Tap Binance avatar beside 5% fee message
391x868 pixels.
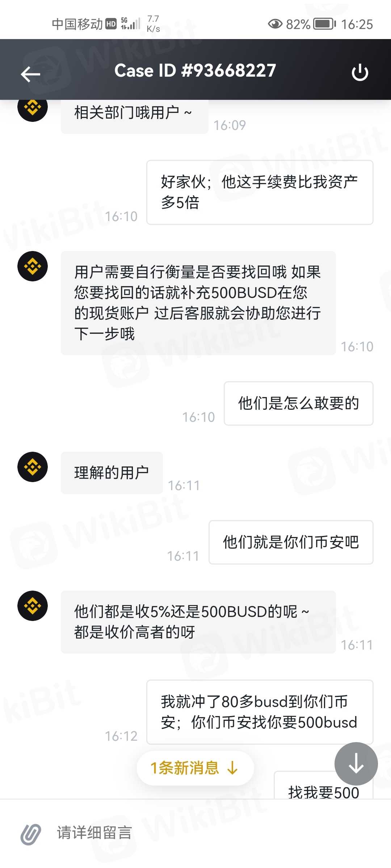[x=33, y=606]
